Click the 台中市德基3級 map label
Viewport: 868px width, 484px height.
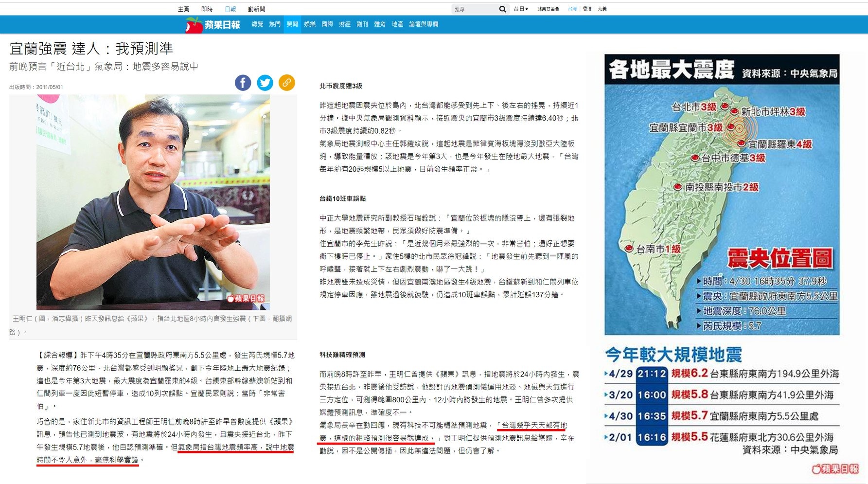click(x=733, y=158)
